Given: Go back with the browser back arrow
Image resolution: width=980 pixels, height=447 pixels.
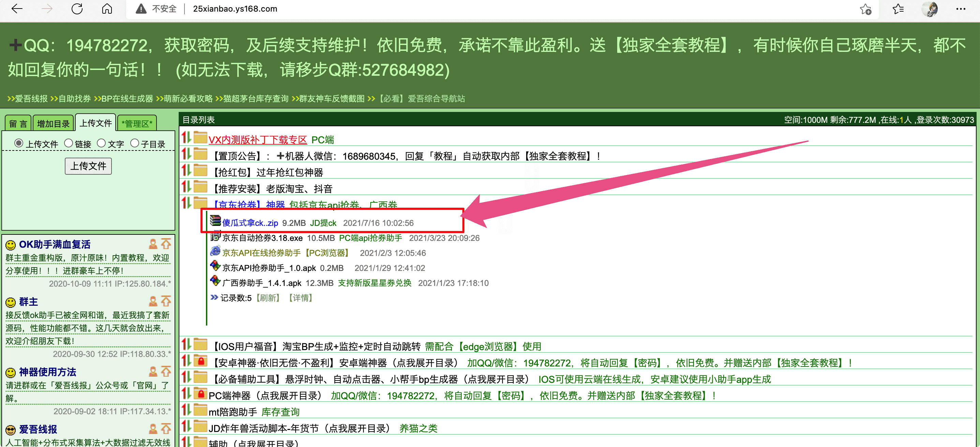Looking at the screenshot, I should [x=17, y=9].
